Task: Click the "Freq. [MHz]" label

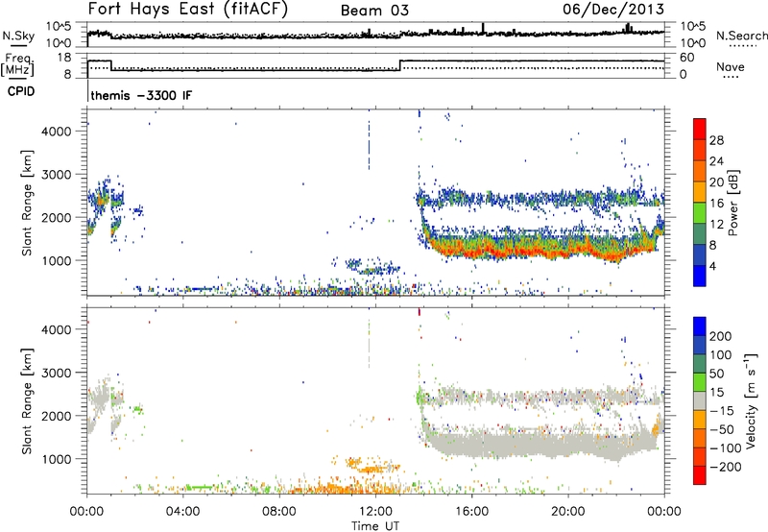Action: (x=17, y=64)
